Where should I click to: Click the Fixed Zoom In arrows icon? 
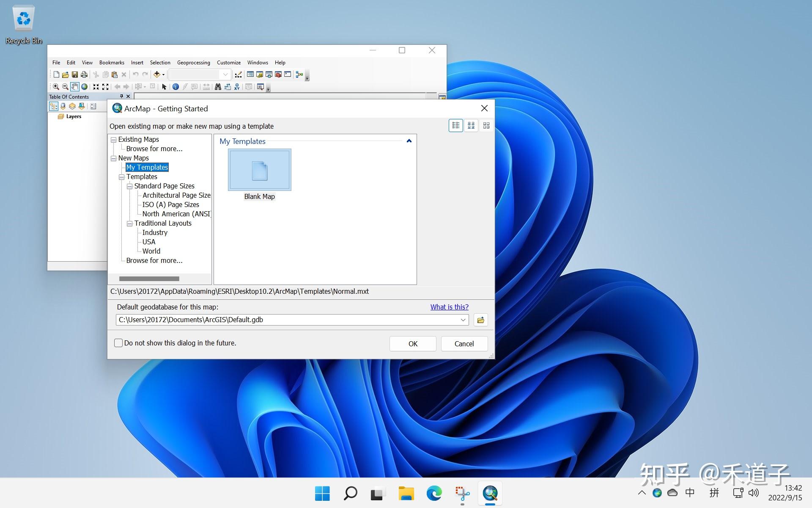[96, 87]
